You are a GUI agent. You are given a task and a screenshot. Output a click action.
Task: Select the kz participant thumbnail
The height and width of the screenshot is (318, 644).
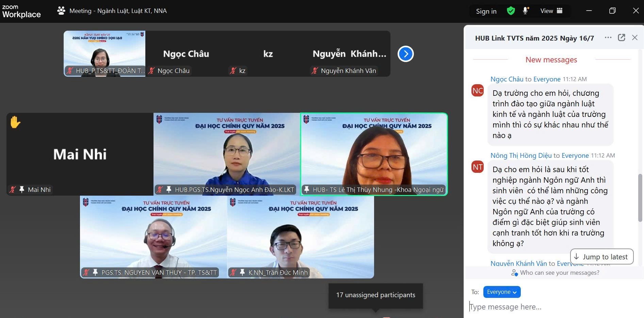pyautogui.click(x=268, y=54)
